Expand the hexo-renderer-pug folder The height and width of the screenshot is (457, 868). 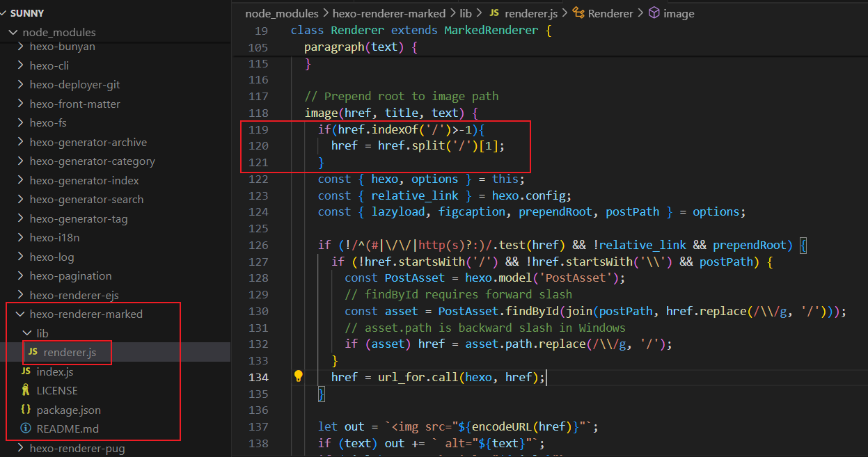20,448
